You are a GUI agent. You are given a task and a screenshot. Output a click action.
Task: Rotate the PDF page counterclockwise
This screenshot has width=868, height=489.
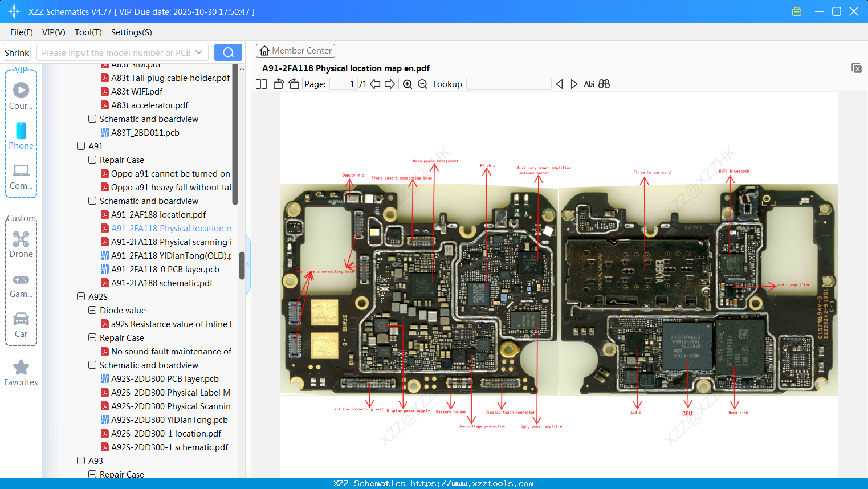(x=278, y=84)
